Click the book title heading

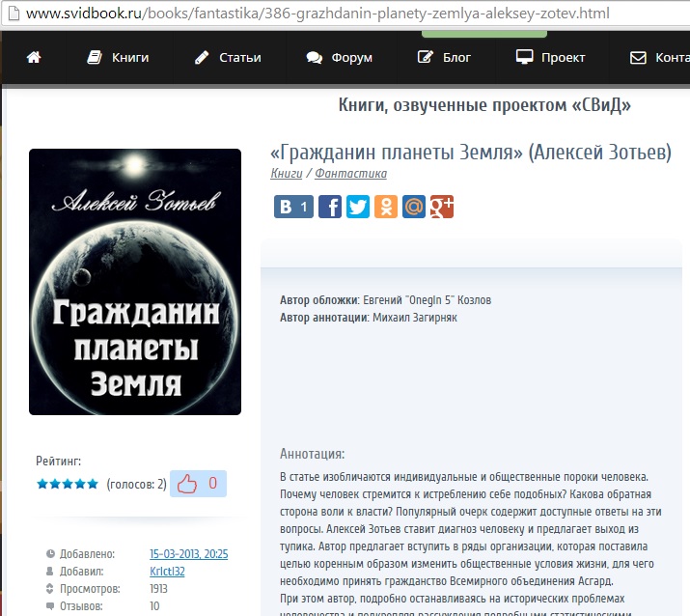471,153
